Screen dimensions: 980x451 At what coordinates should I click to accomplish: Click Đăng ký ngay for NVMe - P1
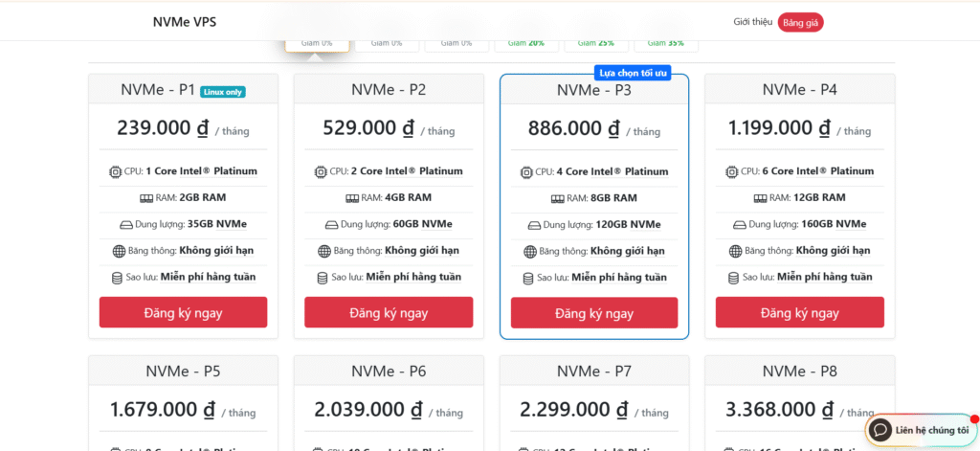click(x=183, y=312)
